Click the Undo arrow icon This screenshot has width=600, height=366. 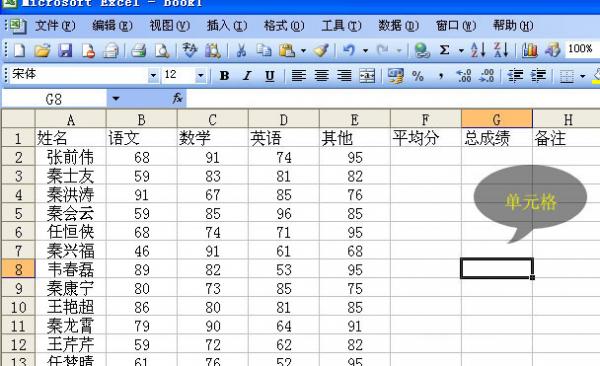click(349, 50)
